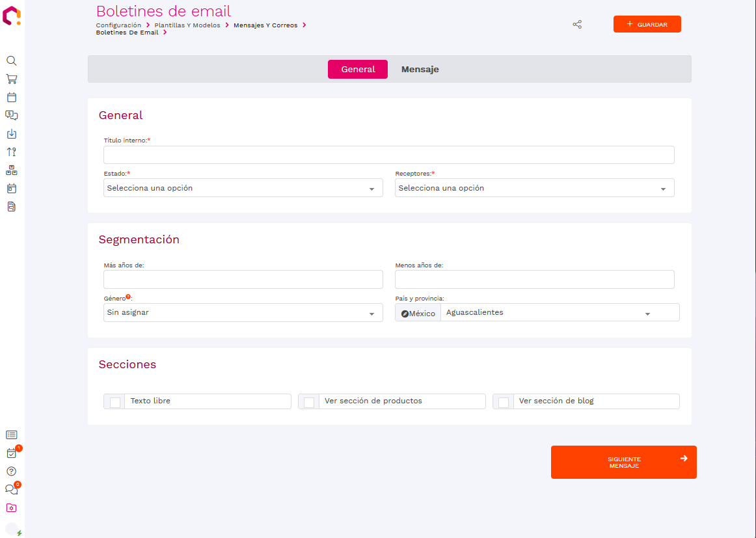The image size is (756, 538).
Task: Click the Título interno input field
Action: tap(388, 155)
